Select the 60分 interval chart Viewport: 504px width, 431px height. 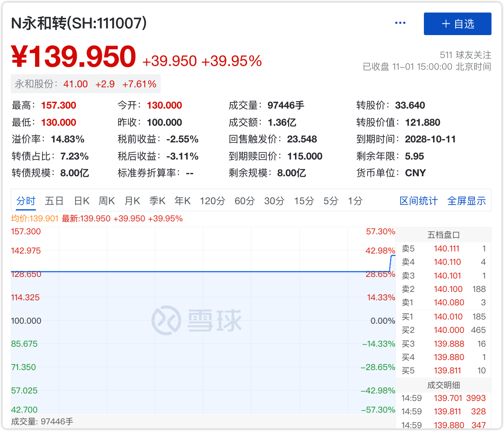tap(244, 201)
